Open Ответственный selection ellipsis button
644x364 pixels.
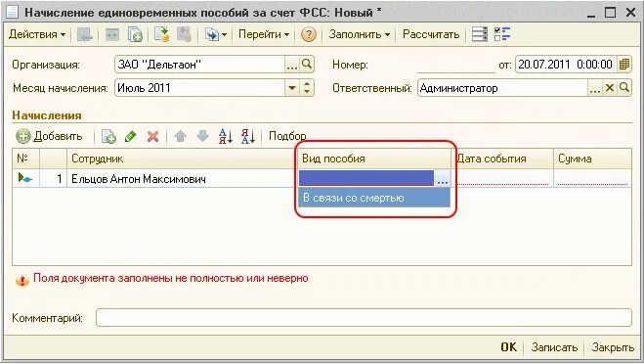tap(595, 88)
